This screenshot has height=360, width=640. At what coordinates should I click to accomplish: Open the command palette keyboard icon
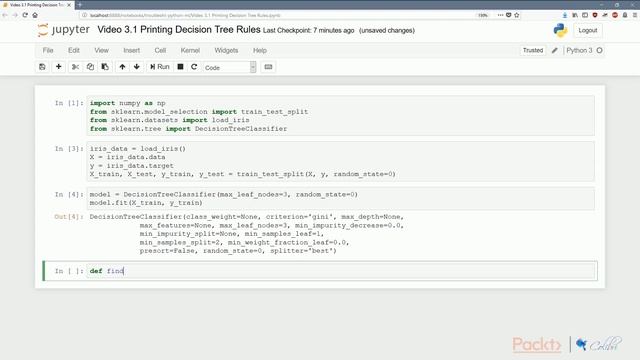[268, 67]
